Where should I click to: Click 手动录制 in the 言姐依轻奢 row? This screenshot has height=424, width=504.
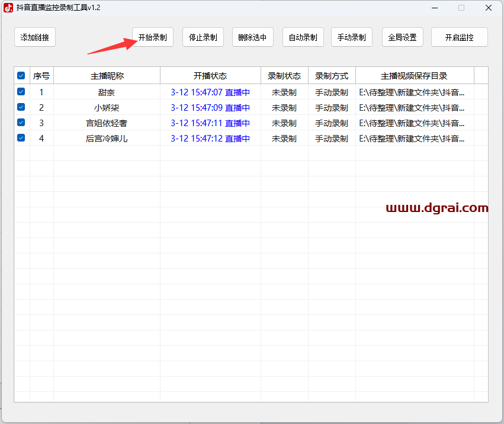(332, 123)
